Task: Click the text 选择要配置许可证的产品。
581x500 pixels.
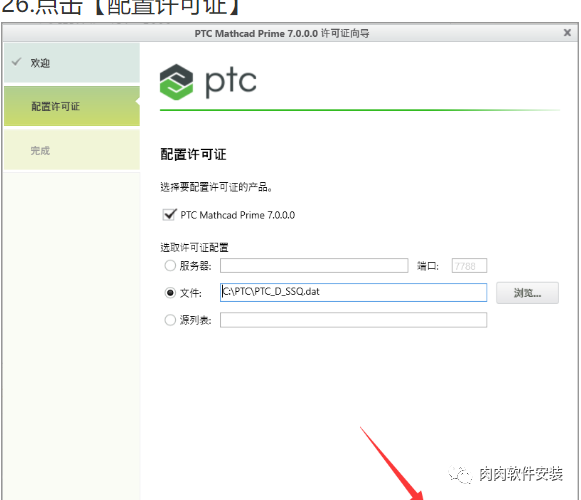Action: 216,187
